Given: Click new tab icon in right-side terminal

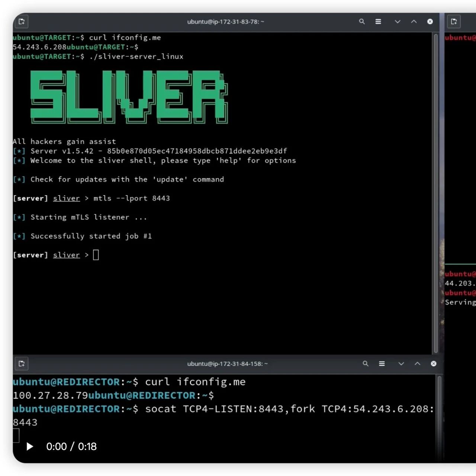Looking at the screenshot, I should (454, 22).
